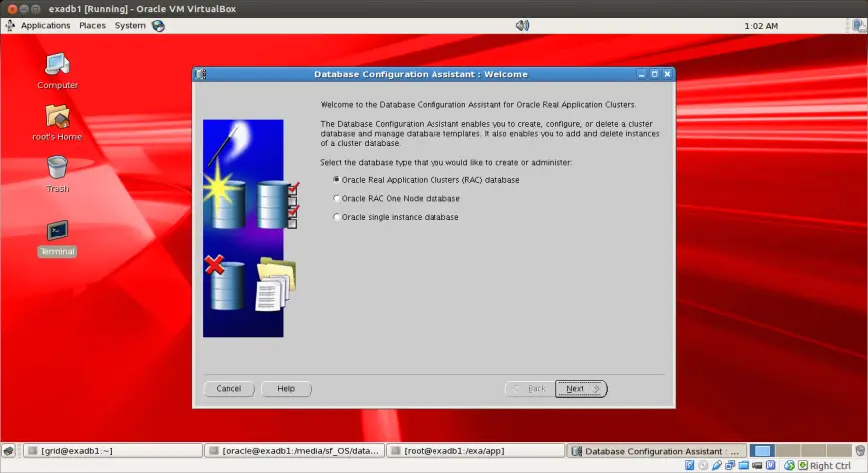The height and width of the screenshot is (473, 868).
Task: Select the Trash desktop icon
Action: 58,167
